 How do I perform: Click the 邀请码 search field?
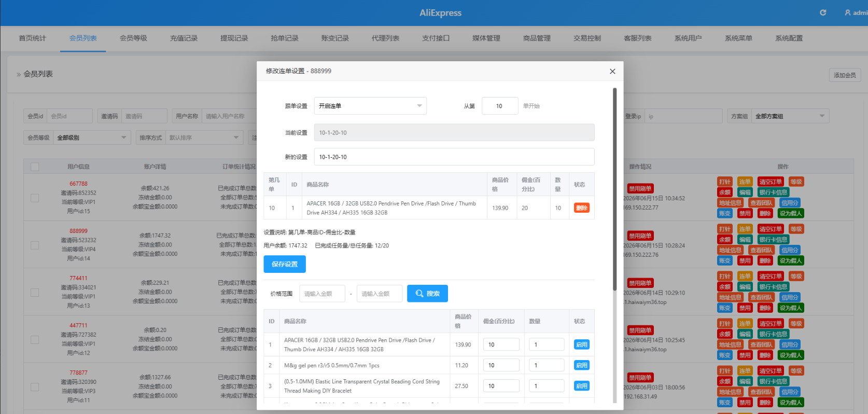point(144,116)
